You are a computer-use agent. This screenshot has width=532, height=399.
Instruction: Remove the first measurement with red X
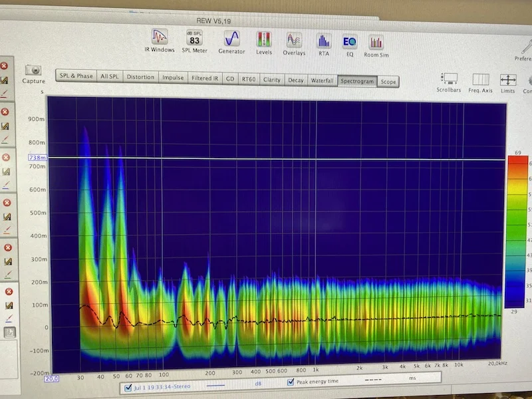(4, 66)
